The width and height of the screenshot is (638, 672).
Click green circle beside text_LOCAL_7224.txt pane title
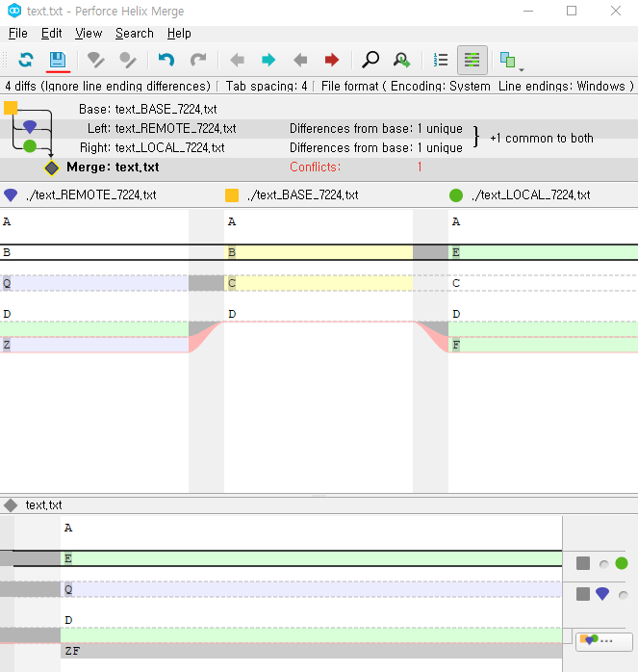pos(456,195)
